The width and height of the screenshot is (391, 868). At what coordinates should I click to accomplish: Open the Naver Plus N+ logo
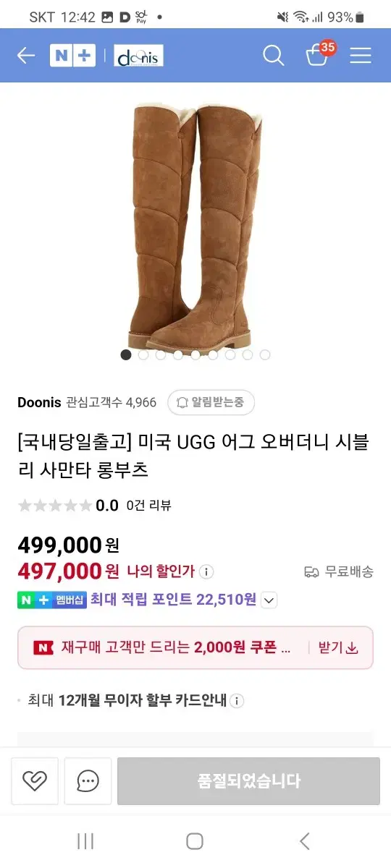[72, 56]
